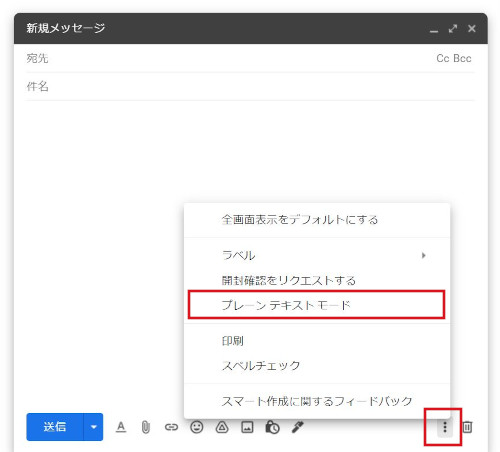Attach a file with paperclip icon
The width and height of the screenshot is (500, 452).
click(146, 427)
